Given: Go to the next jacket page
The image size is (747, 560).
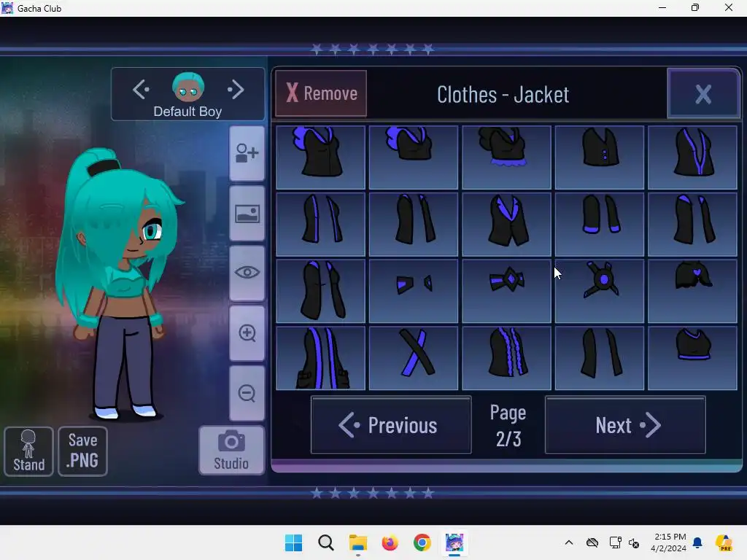Looking at the screenshot, I should click(x=625, y=425).
